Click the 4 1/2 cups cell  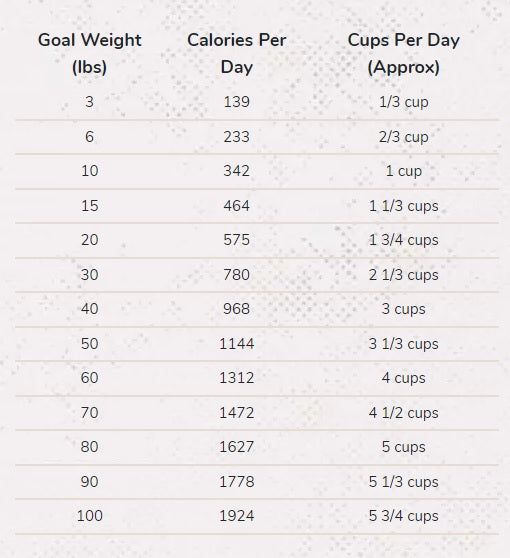(404, 413)
